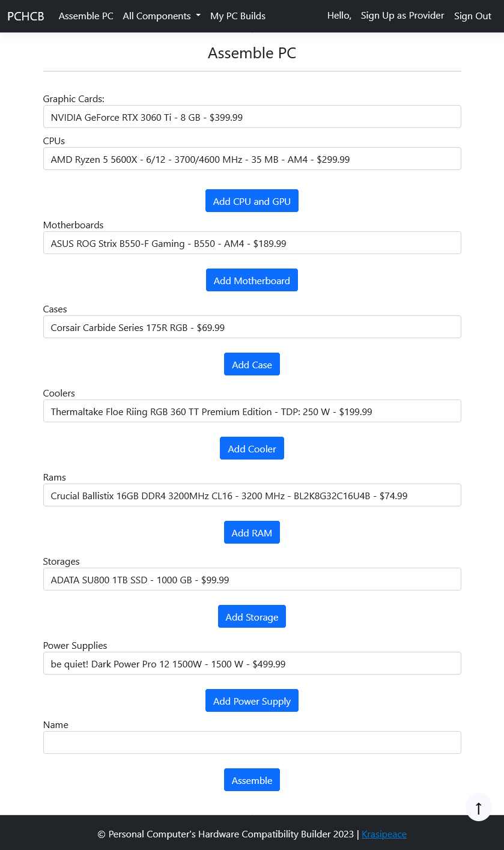Screen dimensions: 504x850
Task: Open the Cases selection dropdown
Action: tap(252, 327)
